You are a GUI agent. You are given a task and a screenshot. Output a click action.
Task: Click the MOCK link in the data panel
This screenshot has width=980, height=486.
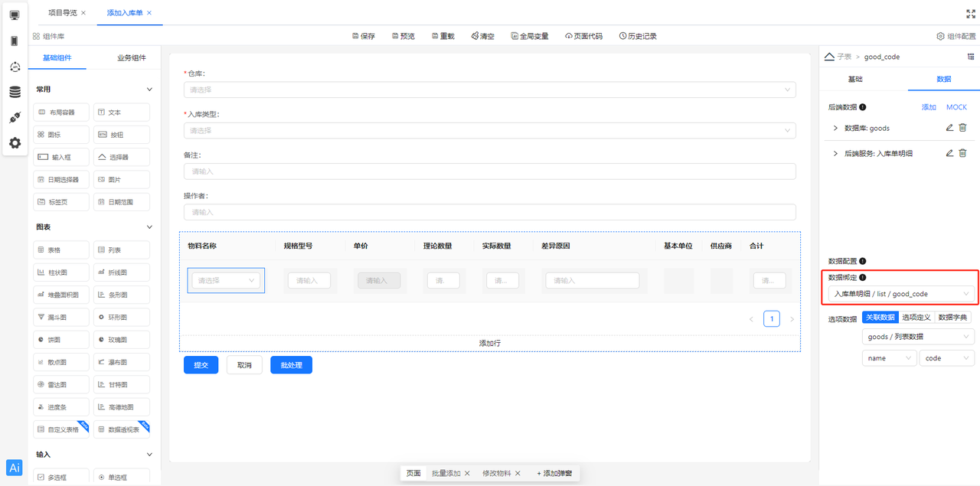(x=956, y=107)
